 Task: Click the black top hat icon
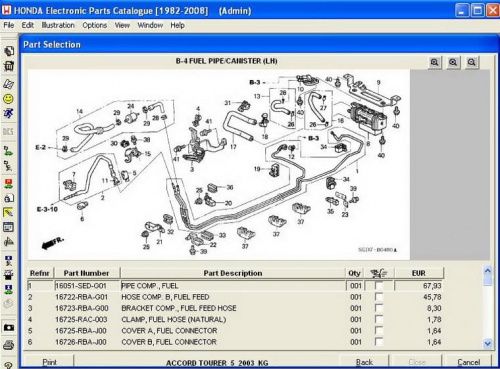pos(9,274)
